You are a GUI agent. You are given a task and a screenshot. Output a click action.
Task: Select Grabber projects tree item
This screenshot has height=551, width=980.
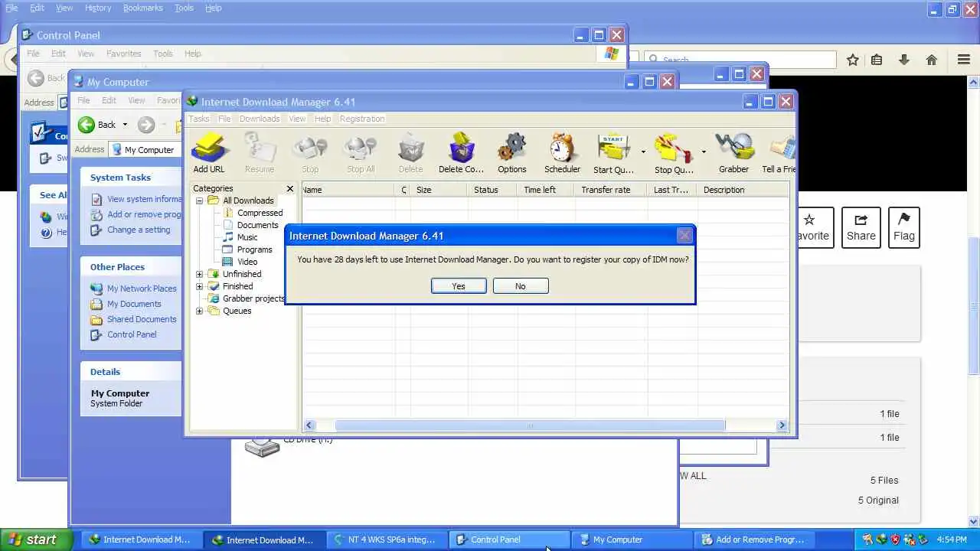(x=253, y=298)
